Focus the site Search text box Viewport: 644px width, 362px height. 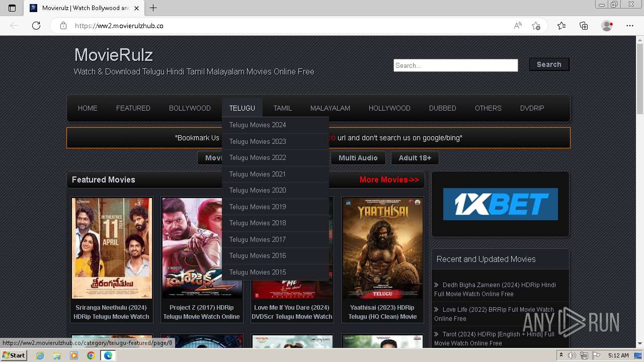pyautogui.click(x=456, y=65)
